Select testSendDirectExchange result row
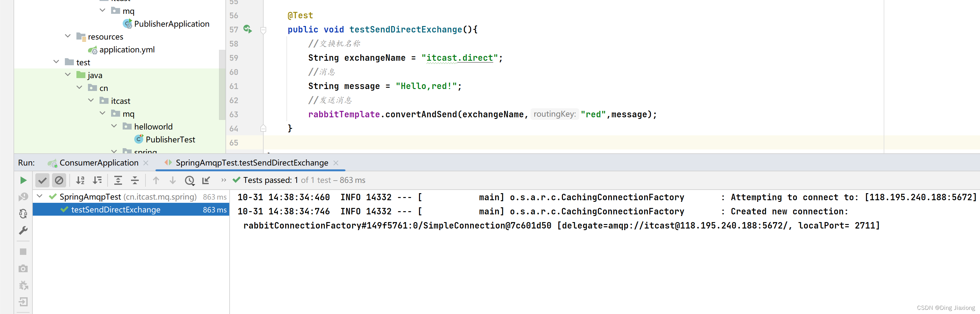 click(x=131, y=210)
